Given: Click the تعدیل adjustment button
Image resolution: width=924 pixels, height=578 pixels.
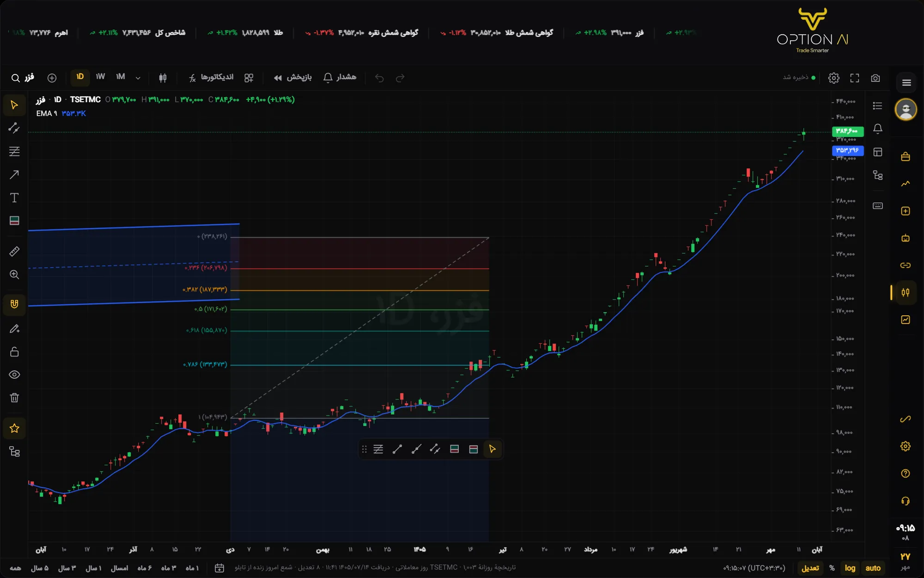Looking at the screenshot, I should (810, 568).
